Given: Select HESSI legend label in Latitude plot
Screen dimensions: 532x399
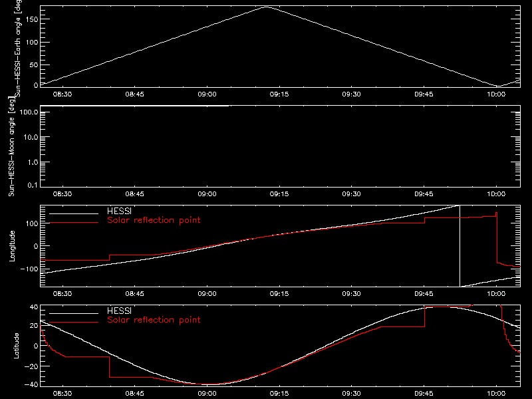Looking at the screenshot, I should pyautogui.click(x=119, y=311).
